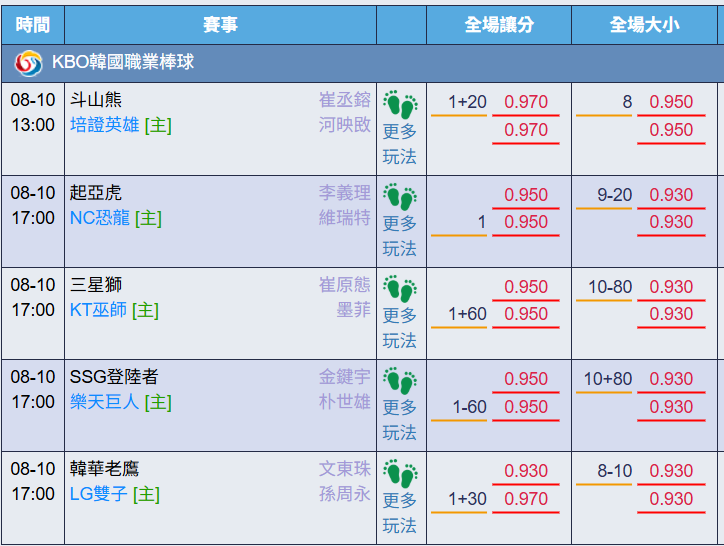This screenshot has width=724, height=546.
Task: Click footprints icon in 韓華老鷹 match row
Action: pyautogui.click(x=400, y=473)
